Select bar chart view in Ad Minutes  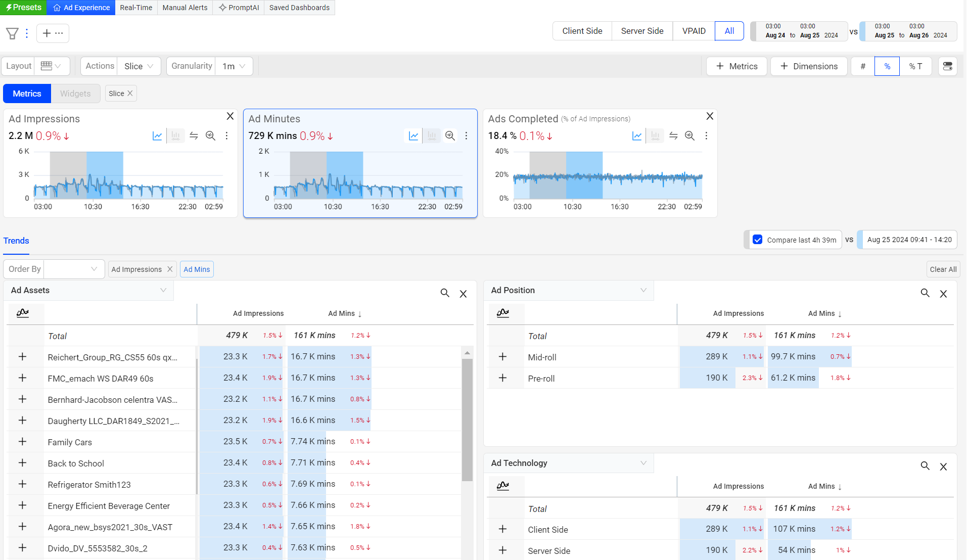click(431, 136)
